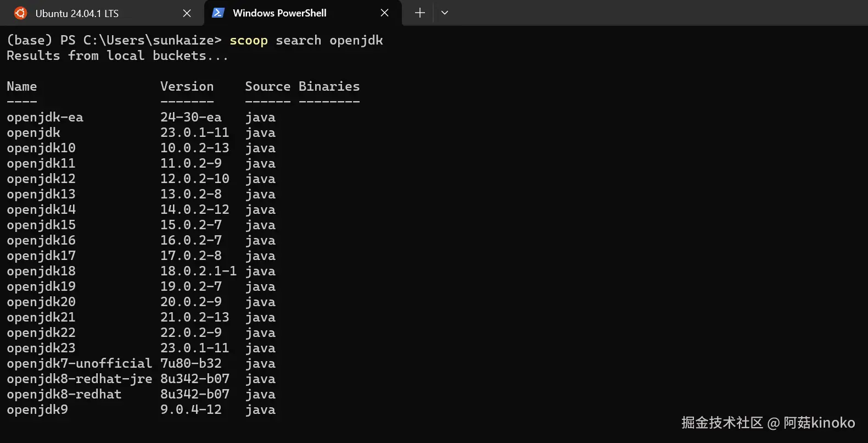Click the 'openjdk7-unofficial' entry

[x=79, y=363]
